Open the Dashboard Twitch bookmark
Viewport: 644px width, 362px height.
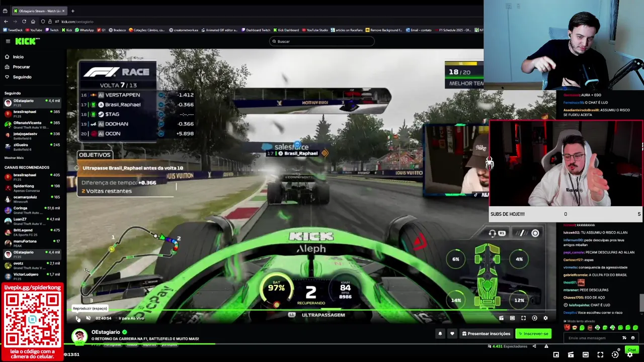pos(256,30)
